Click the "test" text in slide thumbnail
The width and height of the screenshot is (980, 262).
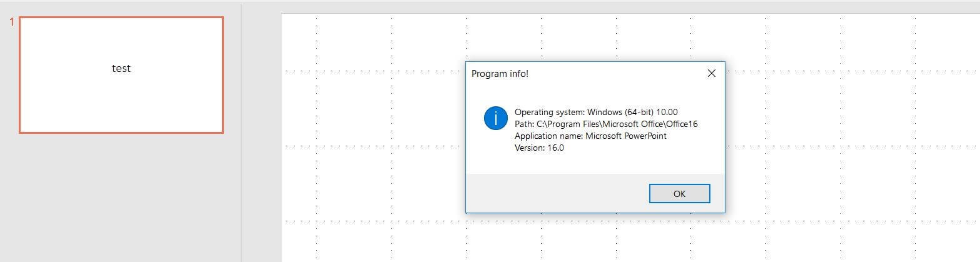121,69
